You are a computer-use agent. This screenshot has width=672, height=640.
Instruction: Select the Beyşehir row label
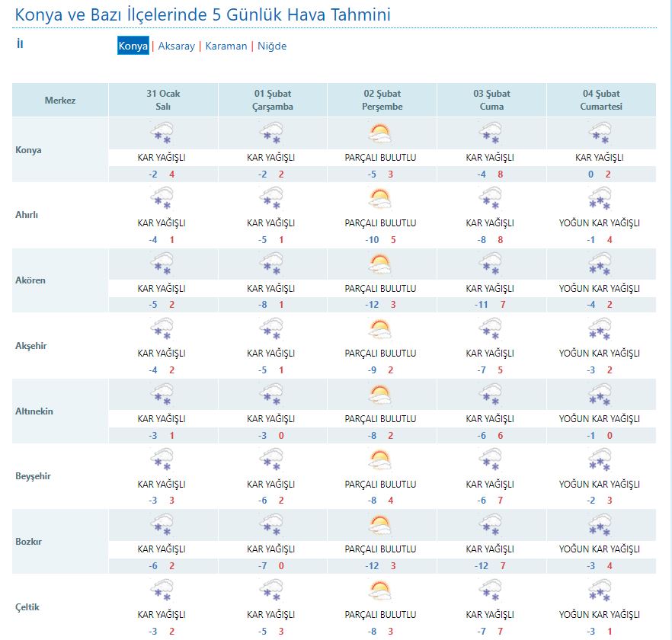[33, 476]
